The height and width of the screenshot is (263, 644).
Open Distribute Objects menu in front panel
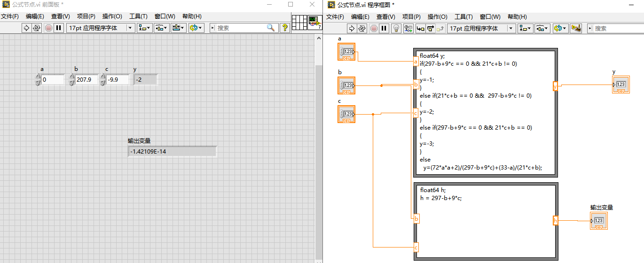pos(162,28)
